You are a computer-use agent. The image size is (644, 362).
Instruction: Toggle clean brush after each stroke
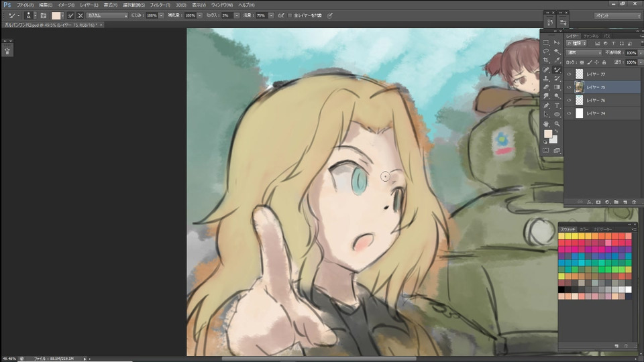click(80, 15)
